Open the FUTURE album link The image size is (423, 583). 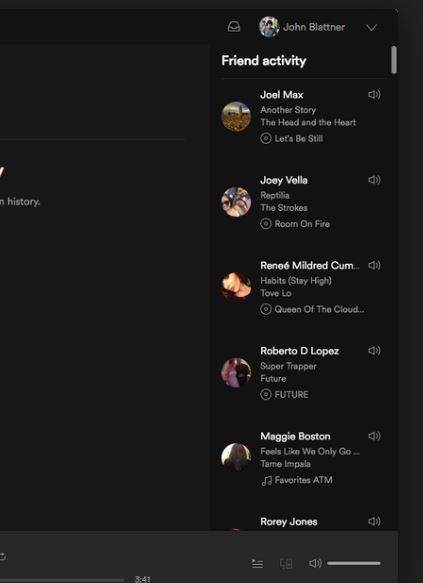(291, 395)
